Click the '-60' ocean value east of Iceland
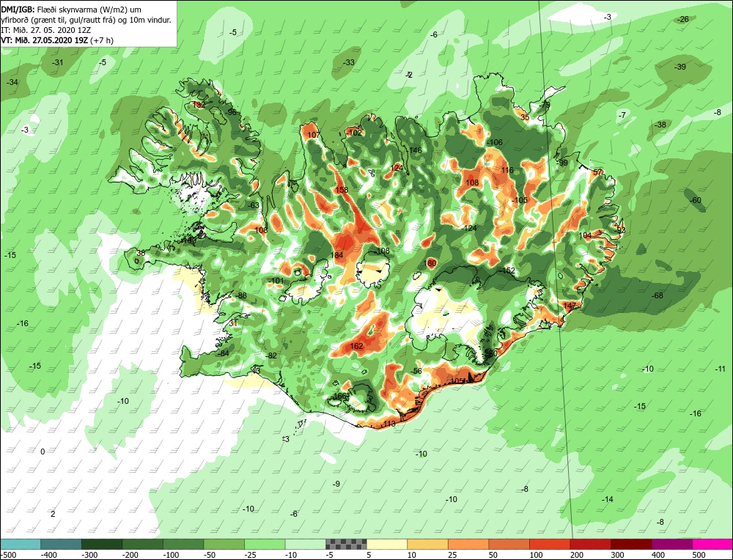 tap(696, 200)
